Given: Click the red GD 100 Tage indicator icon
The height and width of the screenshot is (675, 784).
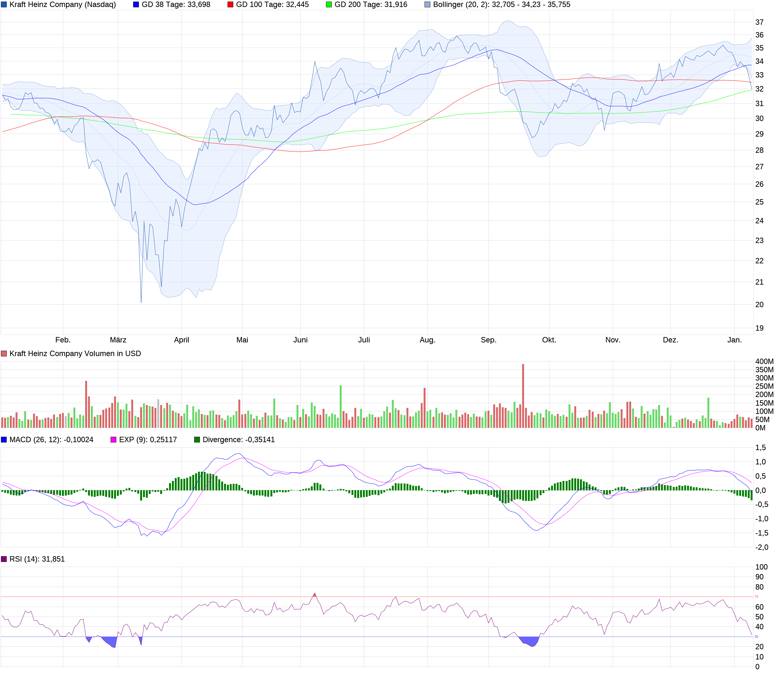Looking at the screenshot, I should click(x=230, y=4).
